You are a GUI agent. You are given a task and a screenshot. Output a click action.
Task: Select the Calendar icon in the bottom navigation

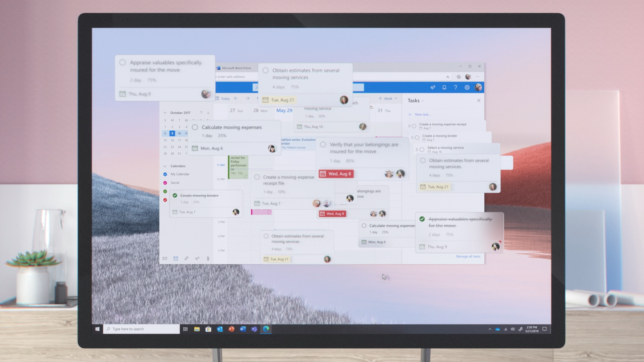[x=176, y=258]
